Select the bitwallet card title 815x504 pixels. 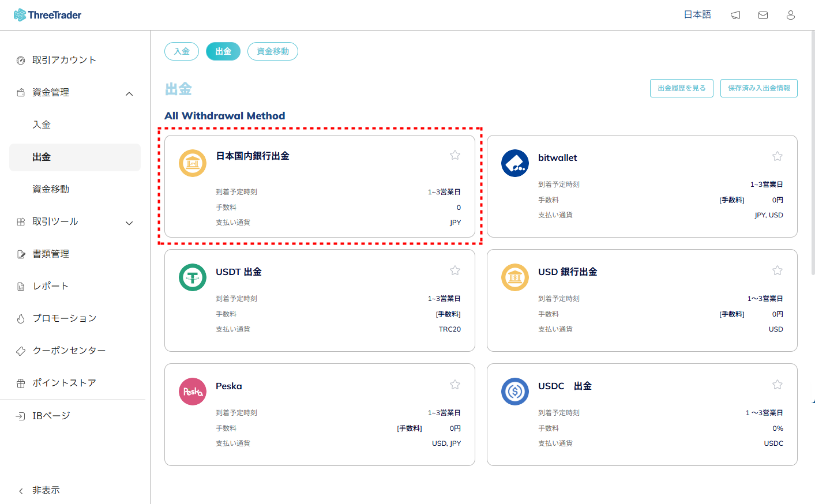[x=557, y=158]
